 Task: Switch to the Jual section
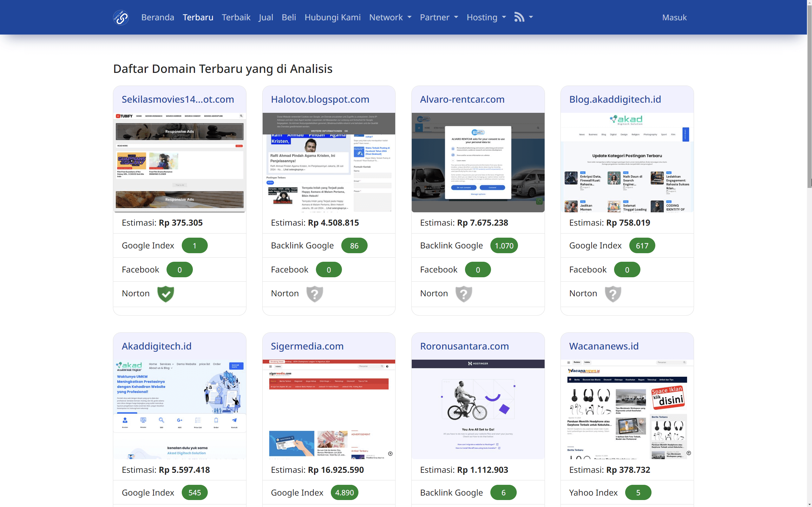pyautogui.click(x=266, y=17)
